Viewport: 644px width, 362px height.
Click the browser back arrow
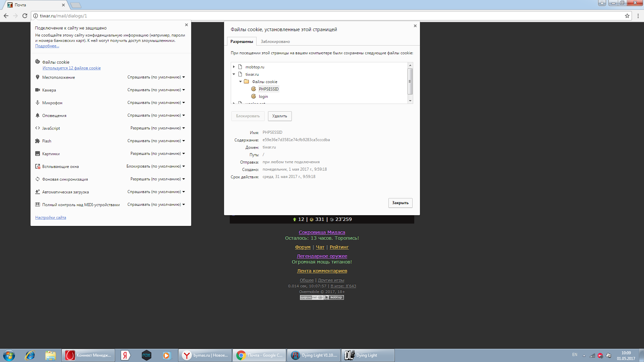[6, 16]
